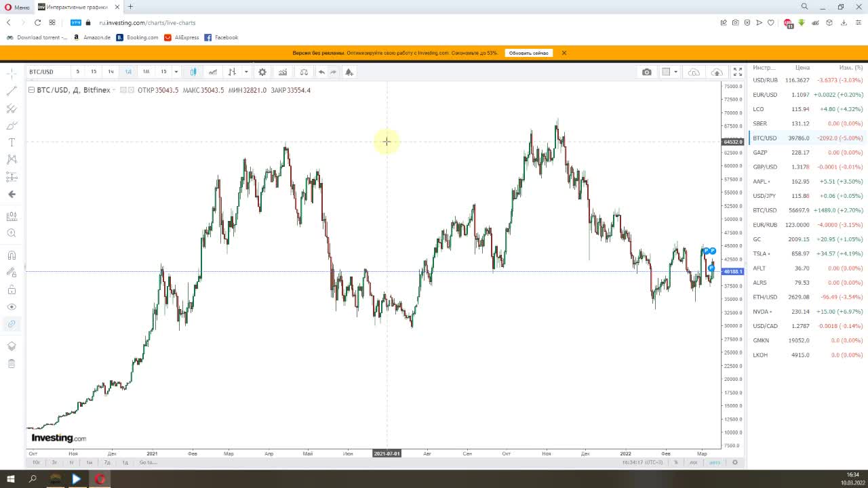This screenshot has width=868, height=488.
Task: Select the 5 minute interval
Action: tap(77, 72)
